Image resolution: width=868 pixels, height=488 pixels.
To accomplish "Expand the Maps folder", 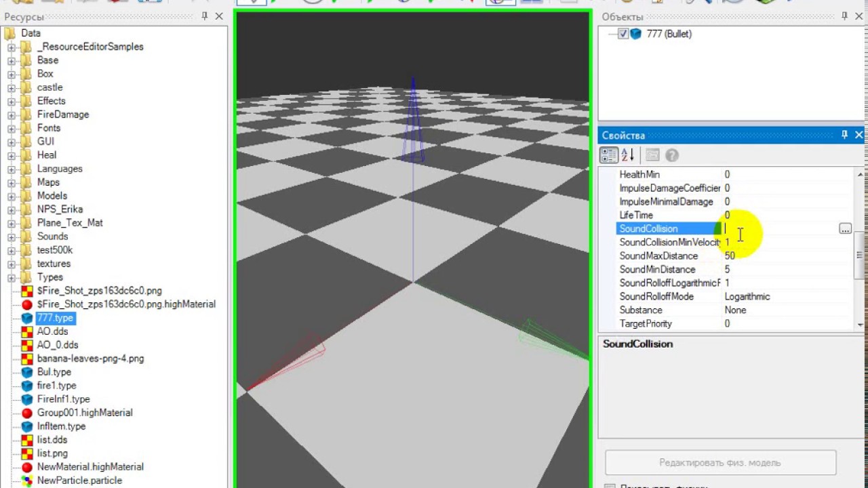I will [x=11, y=182].
